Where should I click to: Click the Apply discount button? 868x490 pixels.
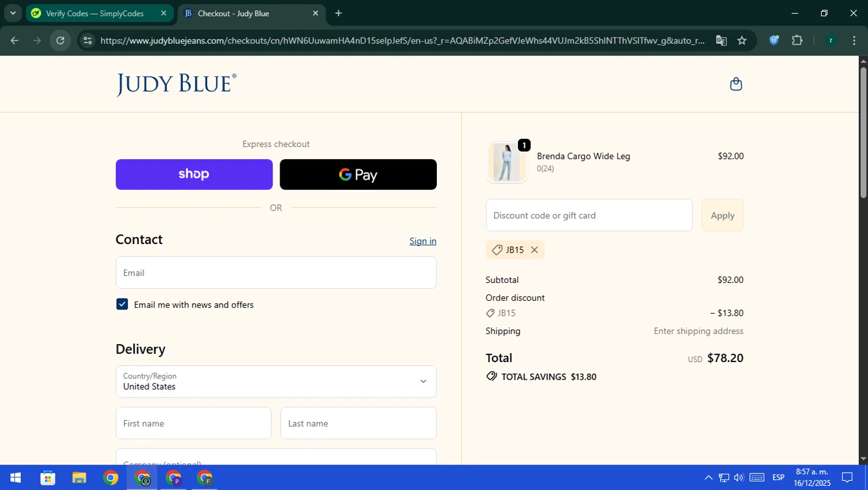point(722,215)
